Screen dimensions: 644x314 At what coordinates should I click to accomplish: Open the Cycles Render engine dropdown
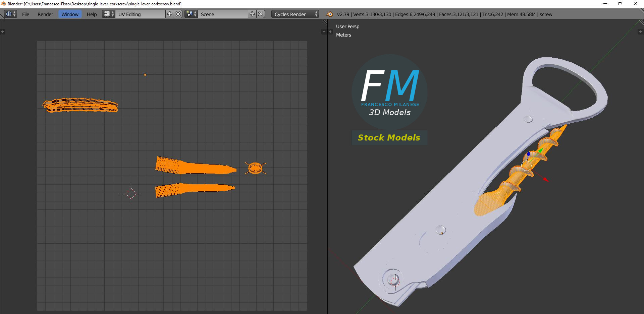click(295, 14)
